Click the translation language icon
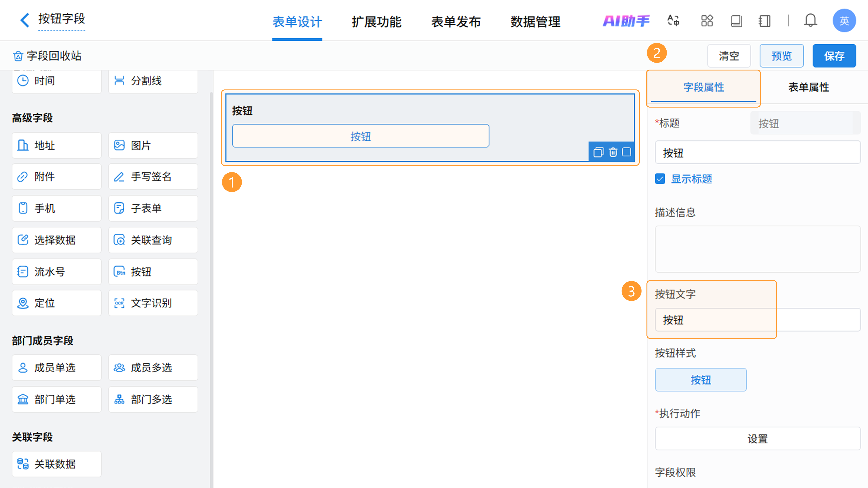This screenshot has height=488, width=868. [x=673, y=21]
